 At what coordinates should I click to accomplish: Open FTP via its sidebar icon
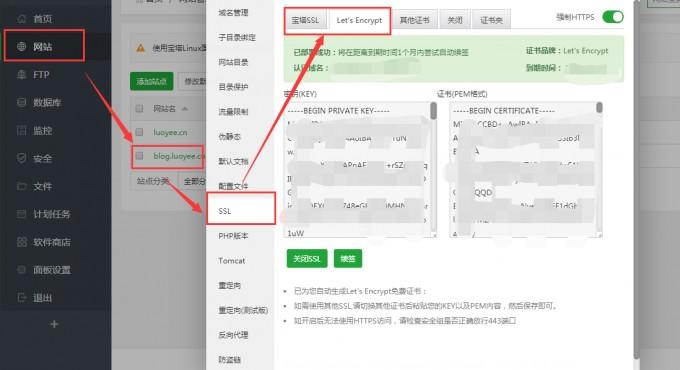[x=21, y=75]
